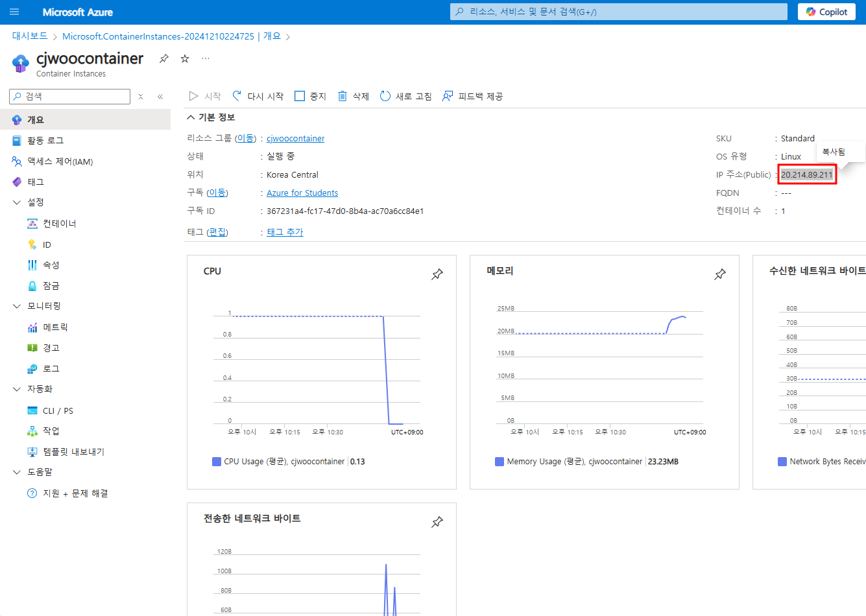Screen dimensions: 866x616
Task: Collapse the left sidebar with double chevron
Action: [160, 97]
